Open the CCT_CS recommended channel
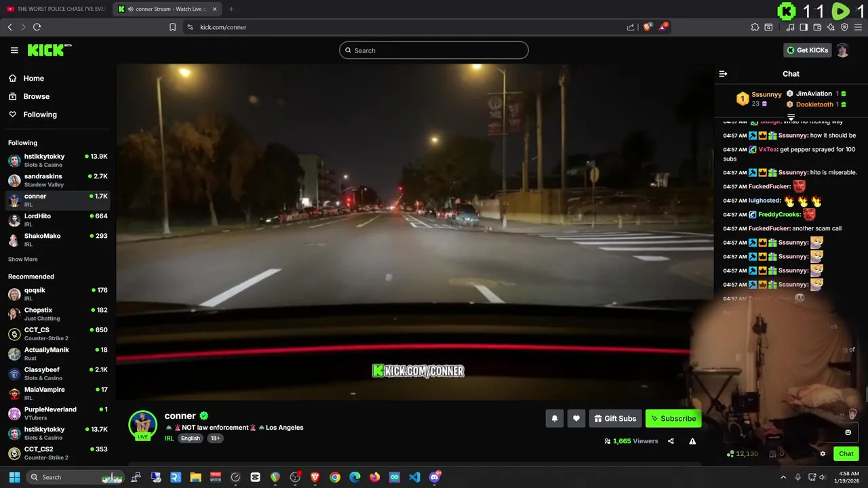 pos(58,333)
